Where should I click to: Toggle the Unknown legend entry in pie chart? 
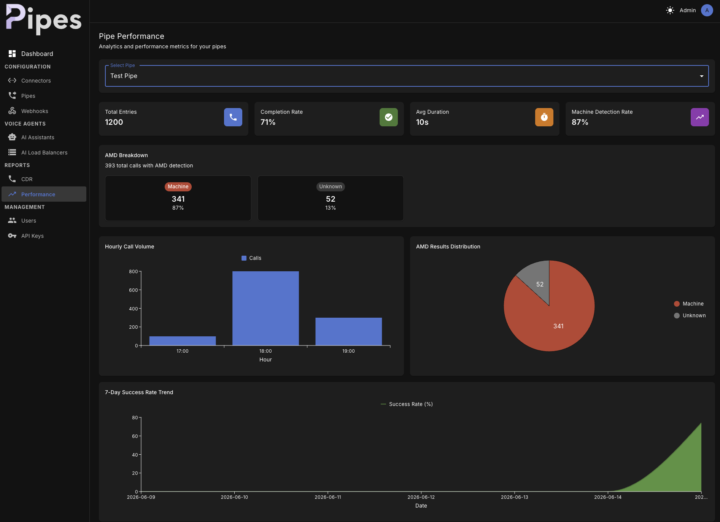(690, 315)
